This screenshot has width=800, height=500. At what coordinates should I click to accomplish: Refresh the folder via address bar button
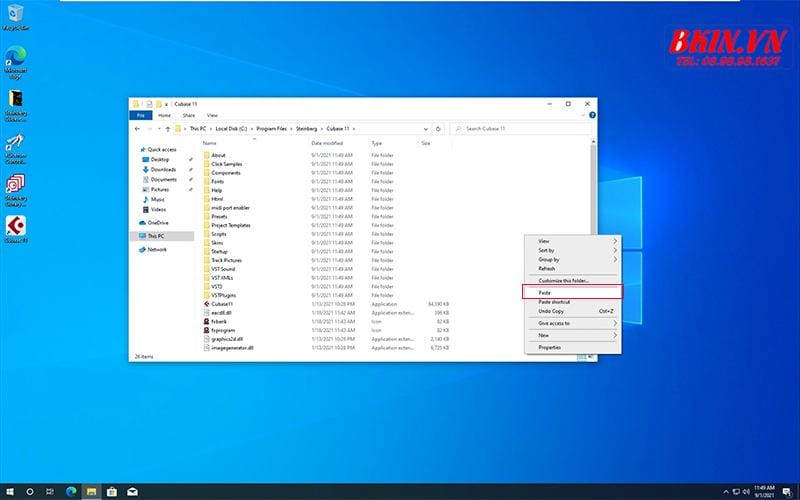pyautogui.click(x=438, y=129)
